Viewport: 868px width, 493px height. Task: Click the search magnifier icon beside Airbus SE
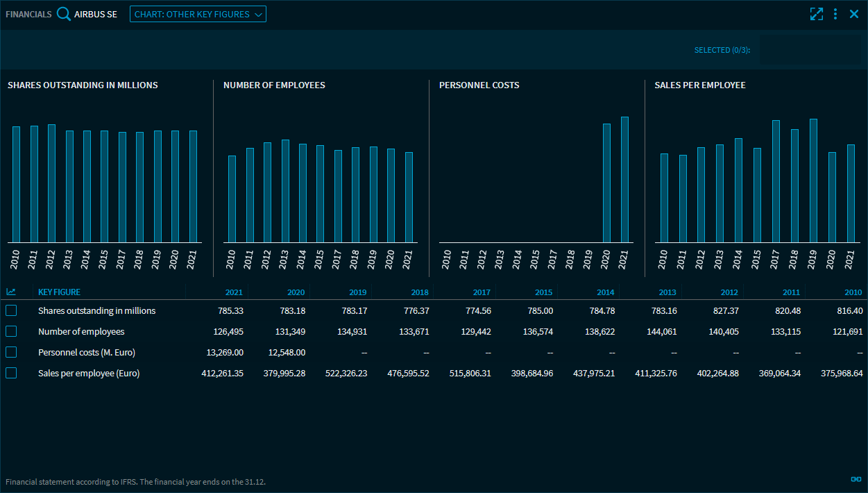(64, 14)
